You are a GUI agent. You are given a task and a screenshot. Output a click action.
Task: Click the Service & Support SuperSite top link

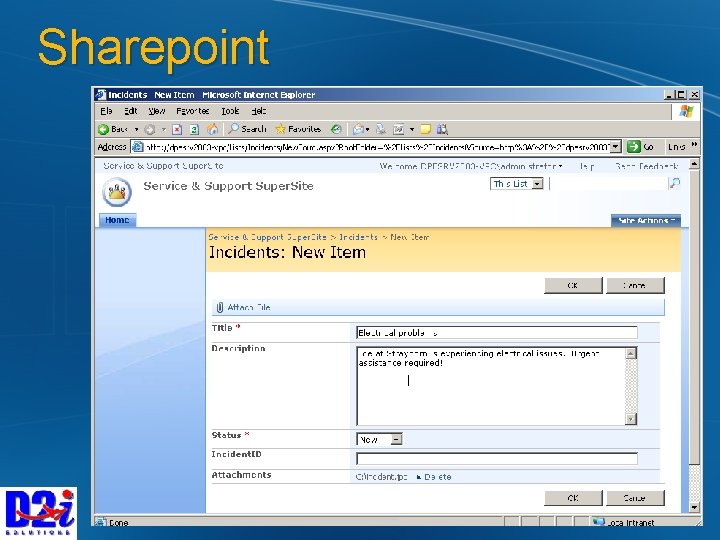pos(163,166)
